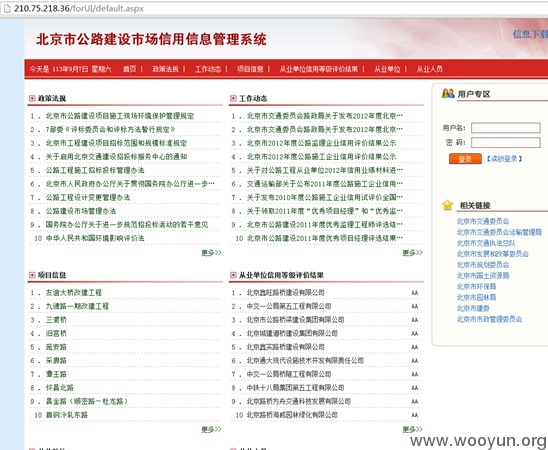Visit related link 北京市市政管理委员会
This screenshot has height=450, width=548.
(490, 319)
